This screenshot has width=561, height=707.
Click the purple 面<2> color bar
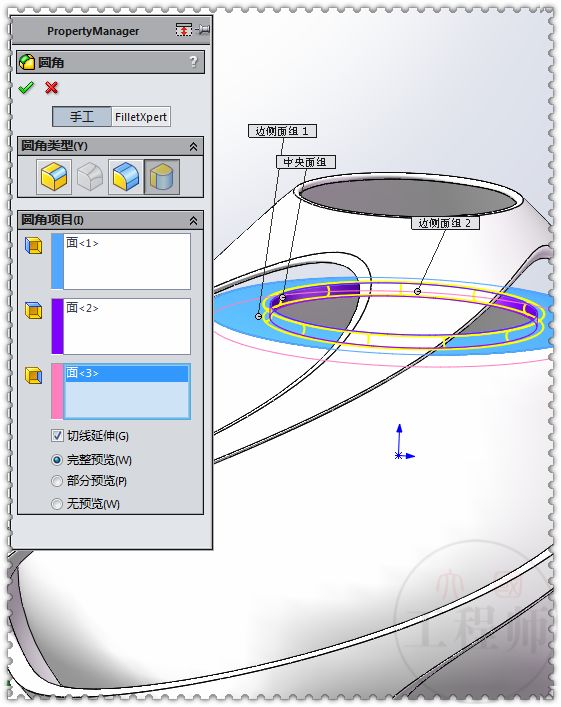click(x=57, y=326)
